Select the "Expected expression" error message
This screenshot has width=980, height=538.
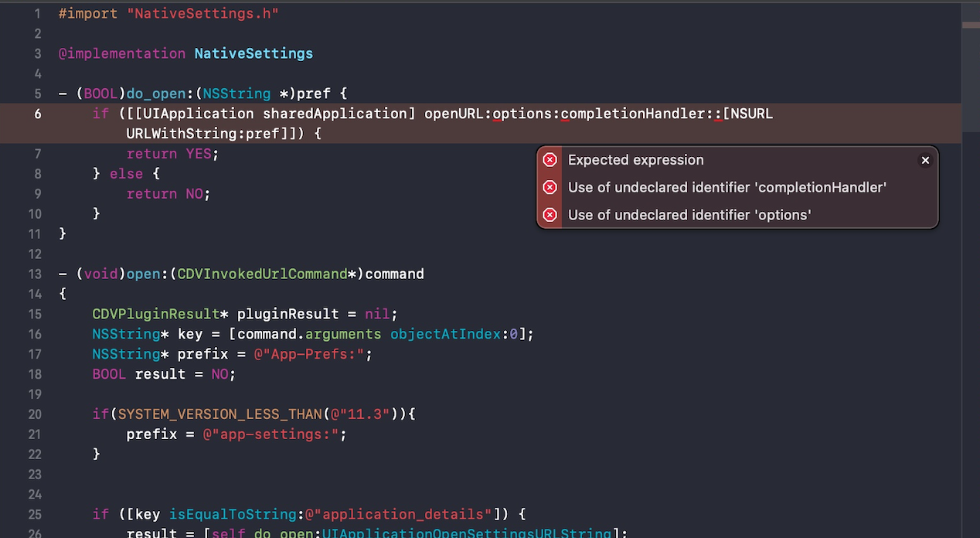pos(635,160)
